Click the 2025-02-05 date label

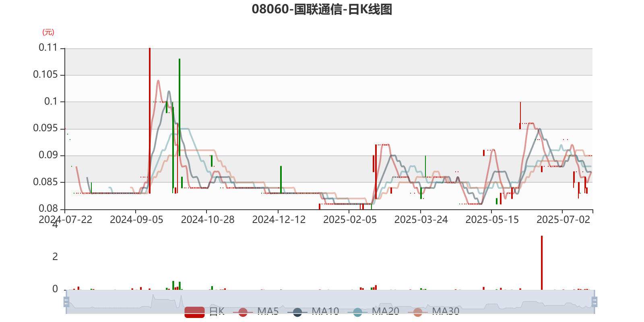[350, 219]
